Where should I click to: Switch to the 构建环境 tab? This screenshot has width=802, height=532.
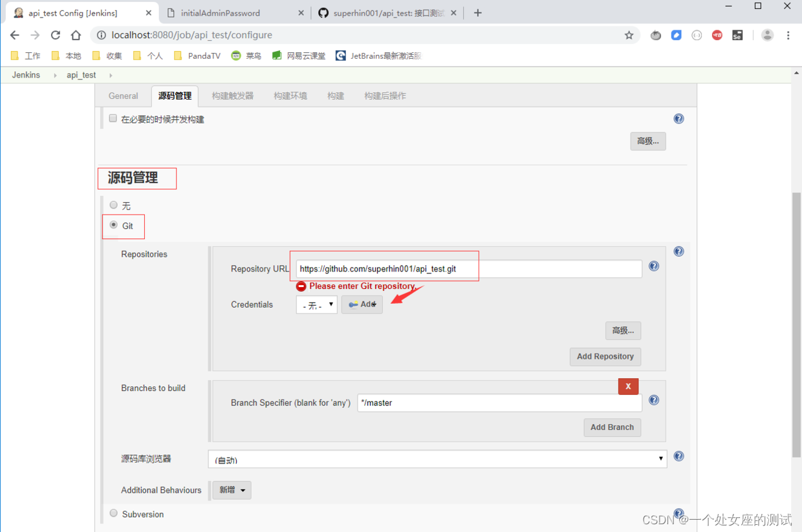tap(290, 96)
